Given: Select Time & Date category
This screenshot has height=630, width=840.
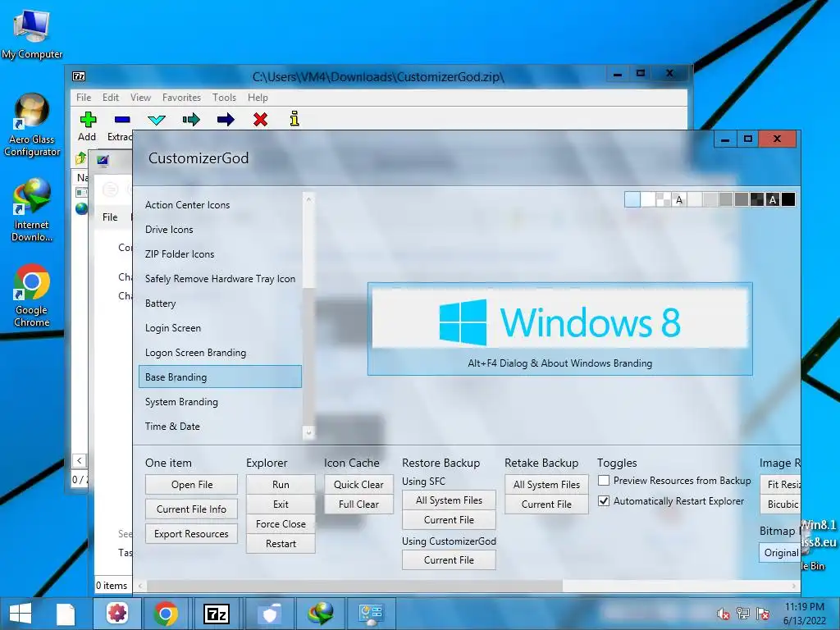Looking at the screenshot, I should (x=220, y=427).
